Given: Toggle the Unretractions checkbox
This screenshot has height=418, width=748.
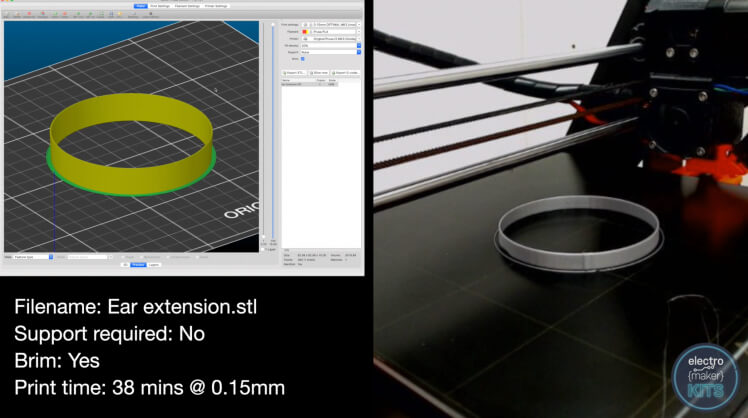Looking at the screenshot, I should point(168,257).
